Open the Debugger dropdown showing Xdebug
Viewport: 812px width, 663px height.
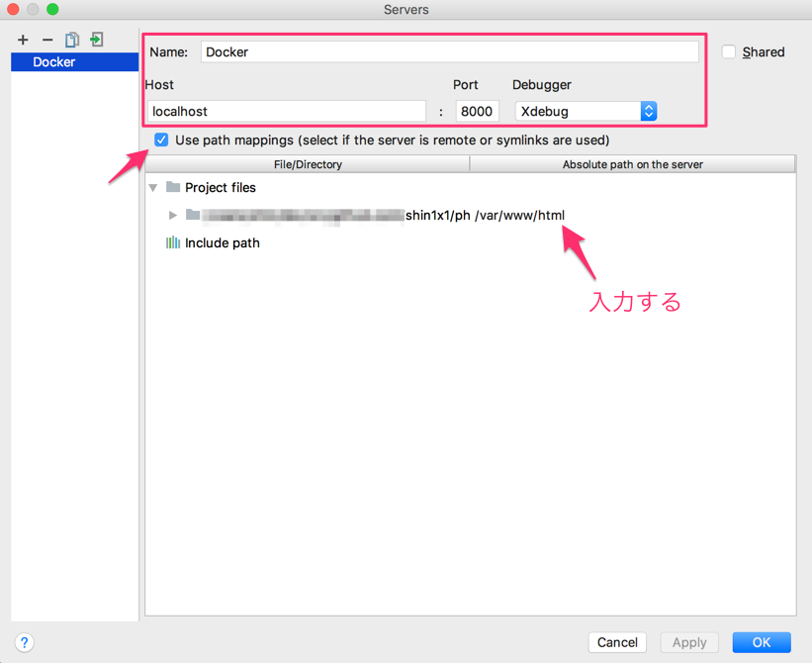point(579,111)
